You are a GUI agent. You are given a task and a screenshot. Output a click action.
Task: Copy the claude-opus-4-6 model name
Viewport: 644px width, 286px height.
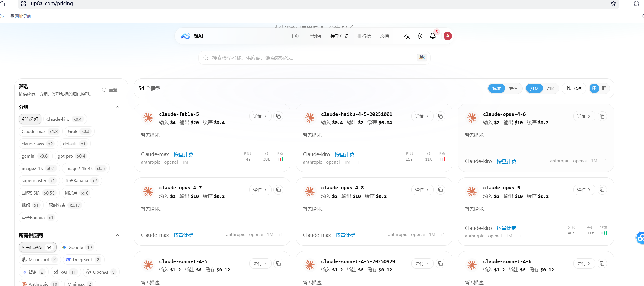click(602, 116)
